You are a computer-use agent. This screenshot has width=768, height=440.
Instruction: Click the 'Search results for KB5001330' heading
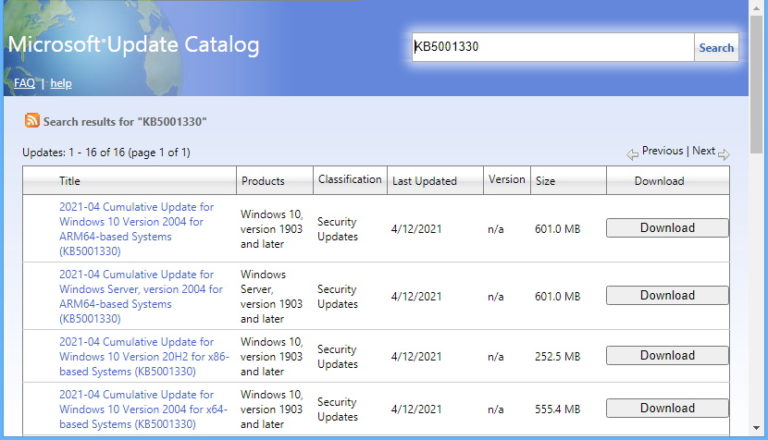coord(125,122)
